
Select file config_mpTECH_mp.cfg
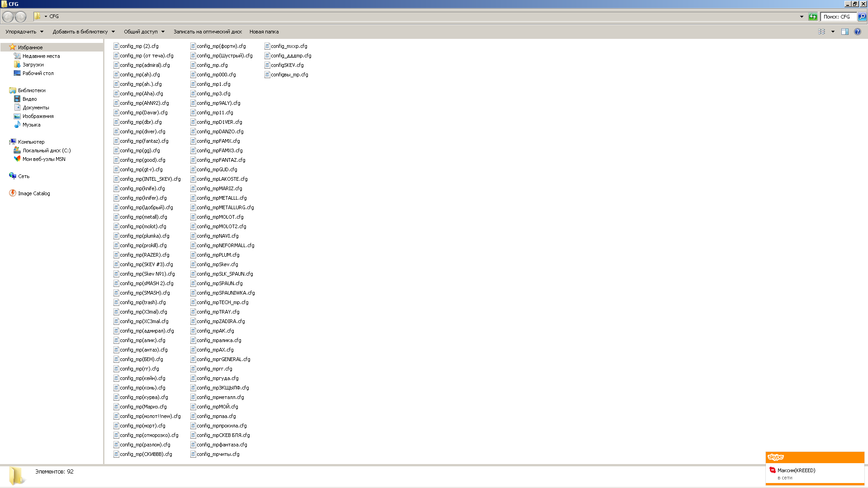[x=220, y=302]
